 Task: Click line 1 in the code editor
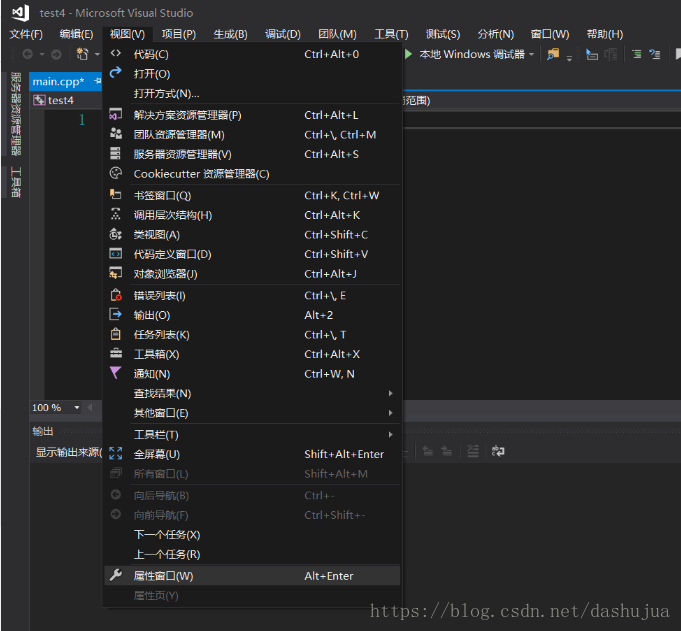(x=82, y=119)
